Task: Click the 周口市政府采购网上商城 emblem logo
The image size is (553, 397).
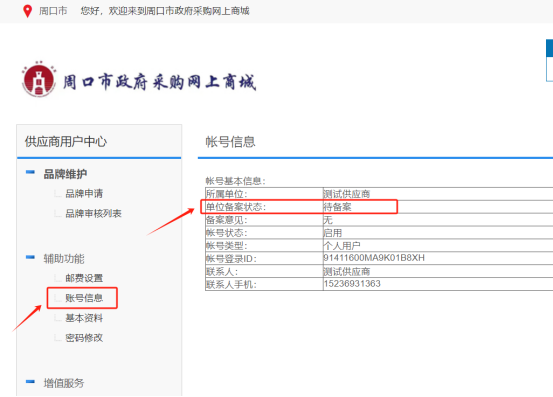Action: point(38,79)
